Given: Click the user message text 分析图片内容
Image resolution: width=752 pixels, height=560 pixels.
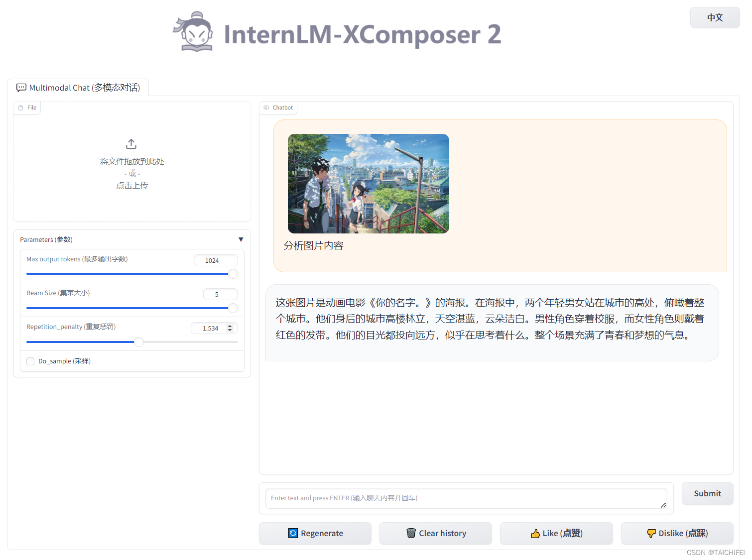Looking at the screenshot, I should (314, 245).
